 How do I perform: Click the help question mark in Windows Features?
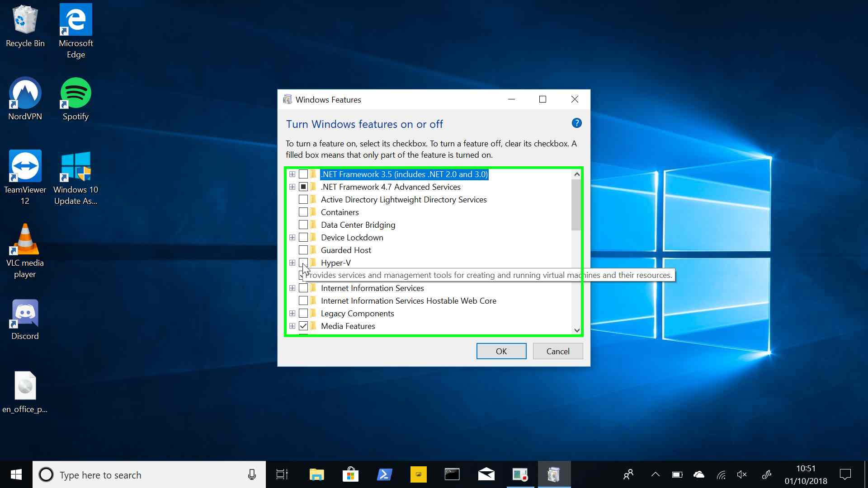(576, 123)
